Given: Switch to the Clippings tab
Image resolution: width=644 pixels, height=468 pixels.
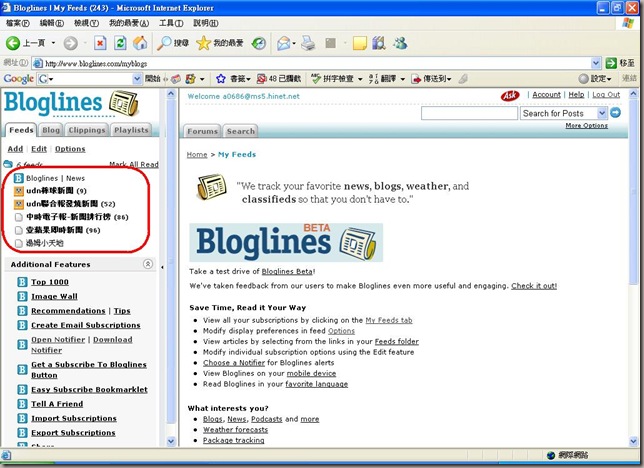Looking at the screenshot, I should (x=87, y=130).
